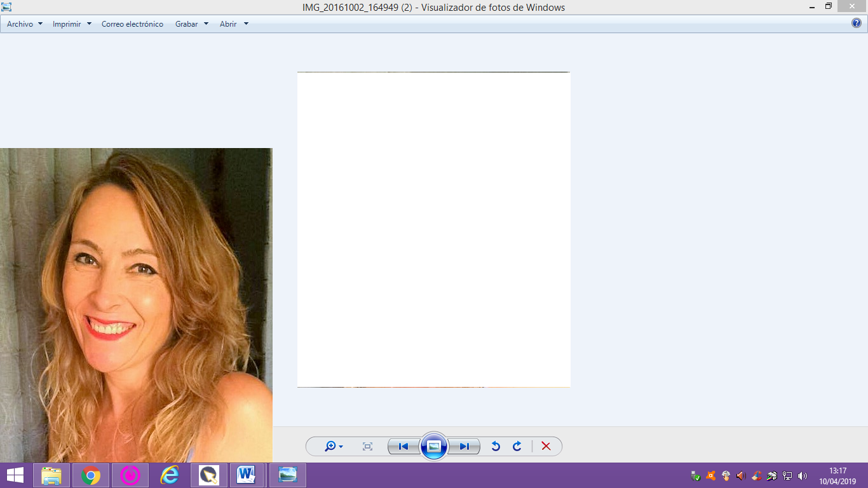The width and height of the screenshot is (868, 488).
Task: Expand the Abrir dropdown menu
Action: pyautogui.click(x=234, y=24)
